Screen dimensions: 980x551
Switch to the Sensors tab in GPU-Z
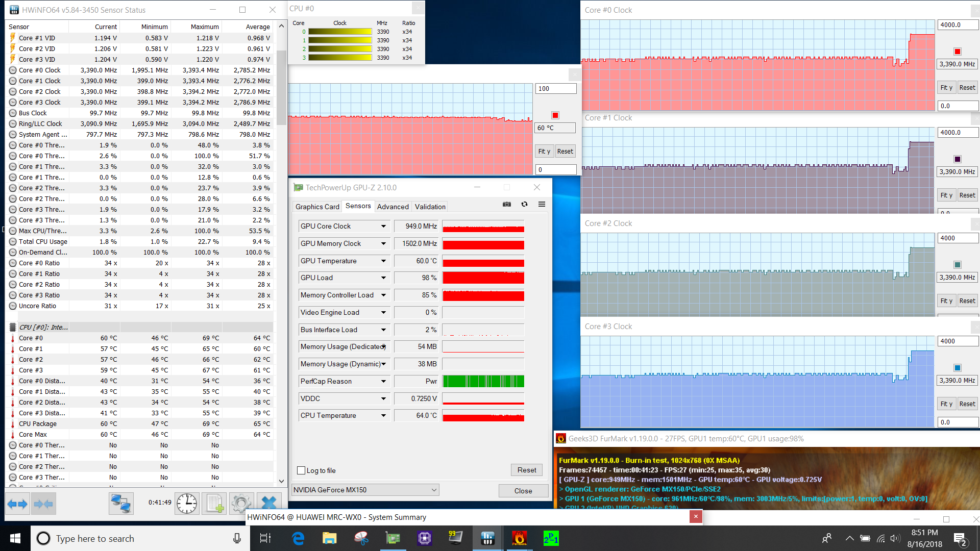tap(358, 206)
